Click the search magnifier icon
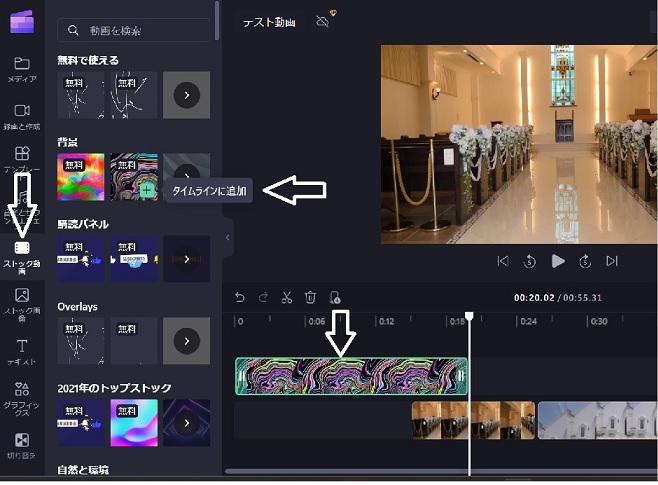658x485 pixels. click(73, 30)
